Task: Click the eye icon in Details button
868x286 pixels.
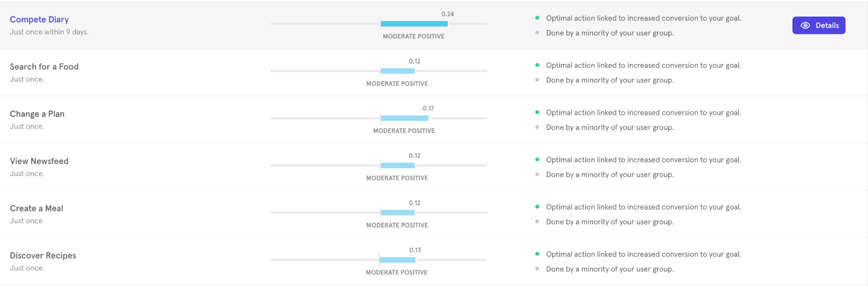Action: [x=805, y=26]
